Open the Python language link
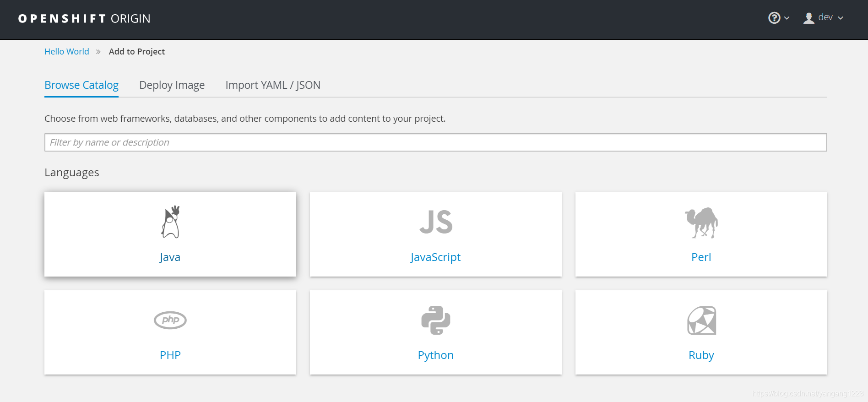 (435, 355)
